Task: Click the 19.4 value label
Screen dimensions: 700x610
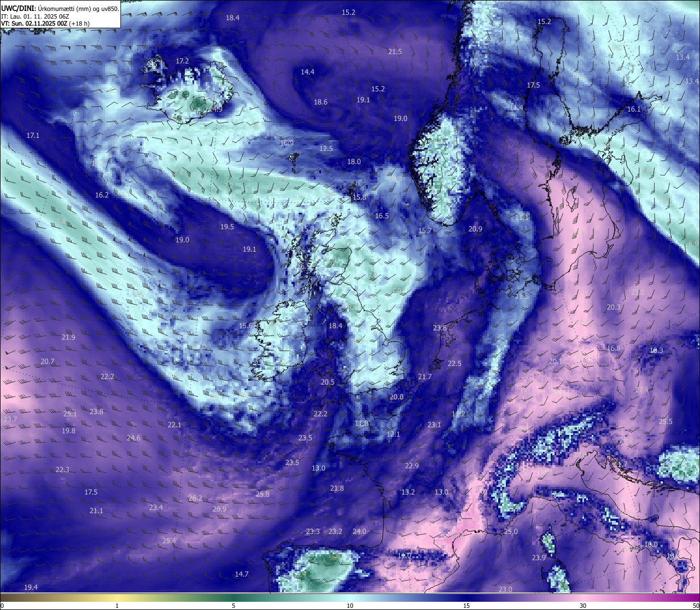Action: [31, 587]
